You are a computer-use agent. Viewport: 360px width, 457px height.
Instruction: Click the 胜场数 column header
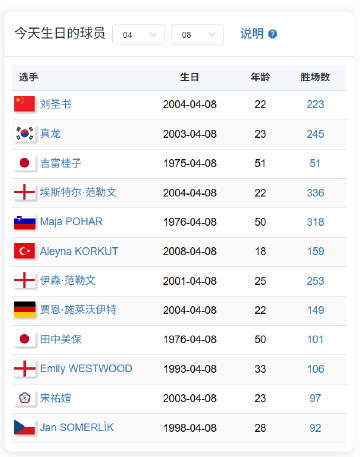point(315,77)
